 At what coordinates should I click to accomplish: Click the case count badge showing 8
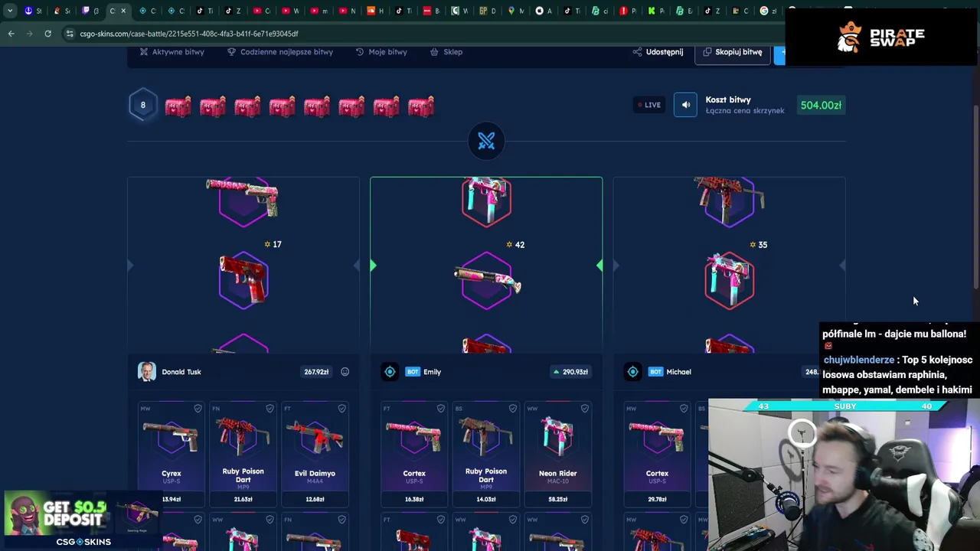142,105
